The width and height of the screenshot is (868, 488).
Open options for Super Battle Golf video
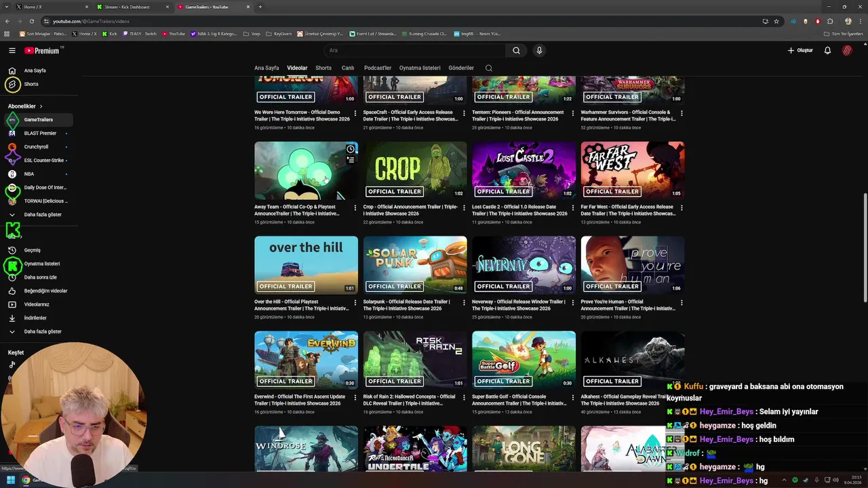(572, 399)
